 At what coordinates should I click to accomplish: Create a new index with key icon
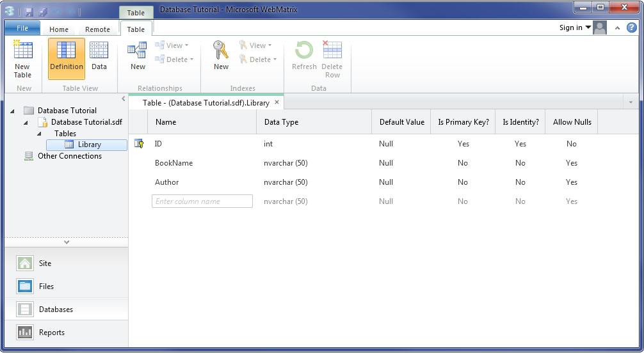(x=221, y=56)
